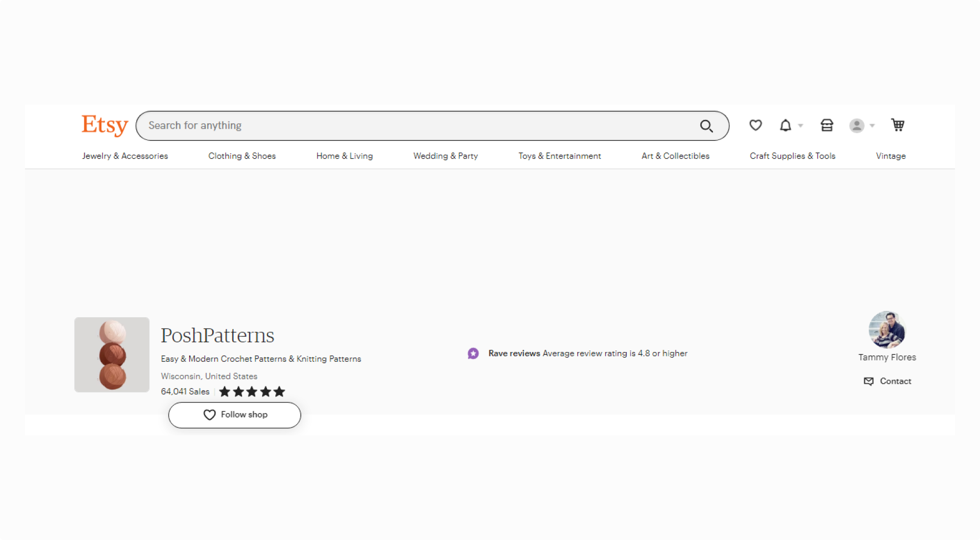Expand the account menu dropdown arrow
This screenshot has width=980, height=540.
pos(872,126)
